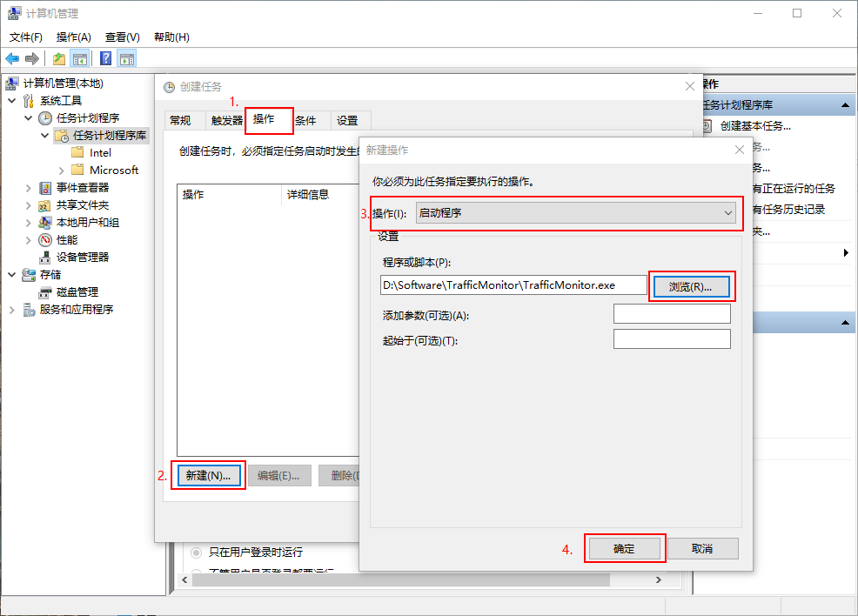Confirm the new action with 确定
The width and height of the screenshot is (858, 616).
(624, 549)
